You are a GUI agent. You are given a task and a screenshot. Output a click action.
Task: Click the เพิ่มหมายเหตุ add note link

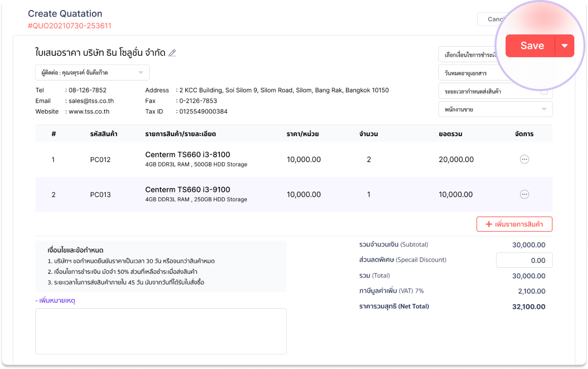56,301
